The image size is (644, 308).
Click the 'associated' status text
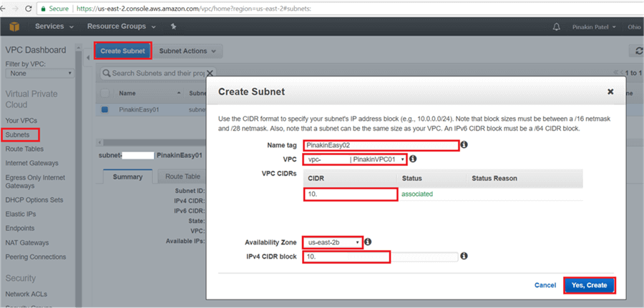[x=417, y=194]
